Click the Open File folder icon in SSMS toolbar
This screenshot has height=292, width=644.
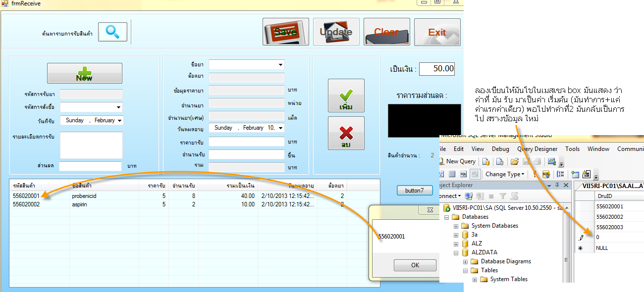click(x=514, y=161)
